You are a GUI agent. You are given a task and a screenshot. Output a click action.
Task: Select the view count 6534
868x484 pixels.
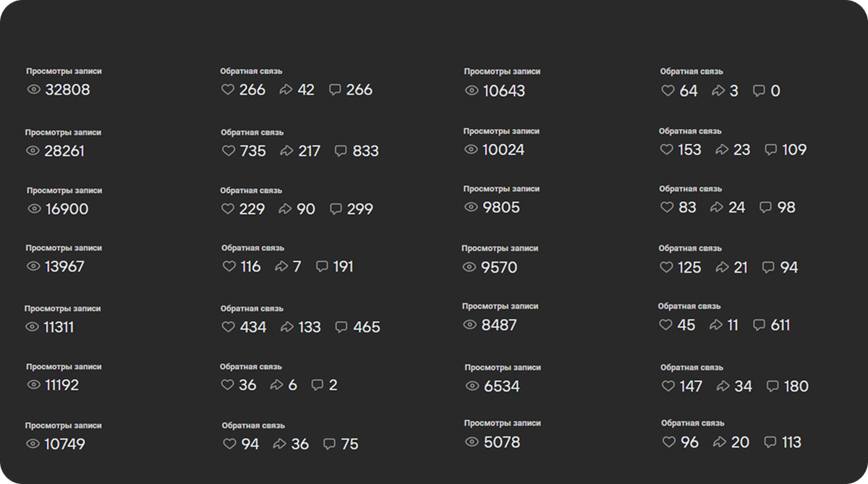point(502,386)
